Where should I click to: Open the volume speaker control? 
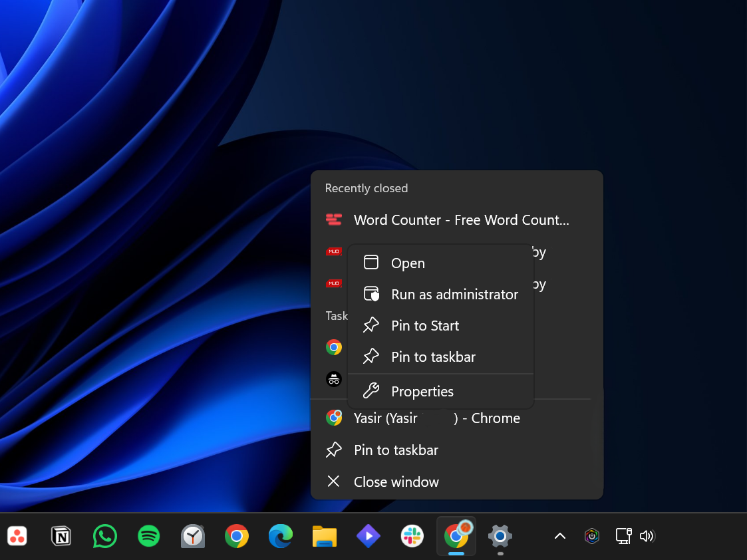(647, 536)
